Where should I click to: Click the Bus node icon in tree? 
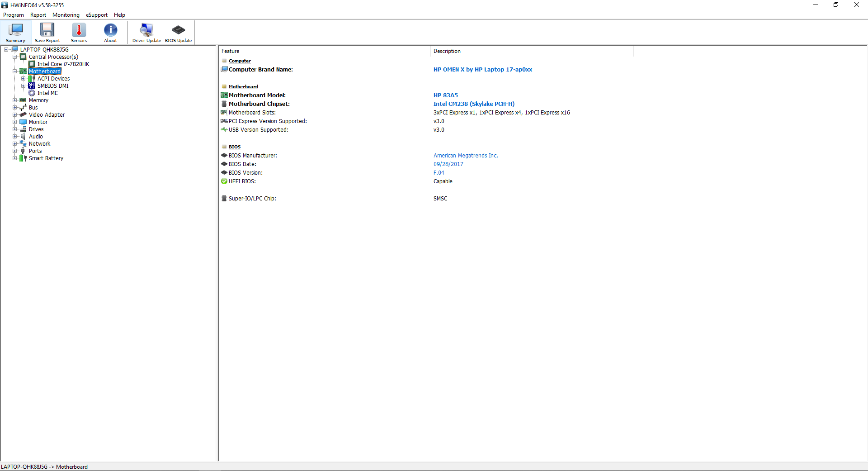(x=23, y=108)
